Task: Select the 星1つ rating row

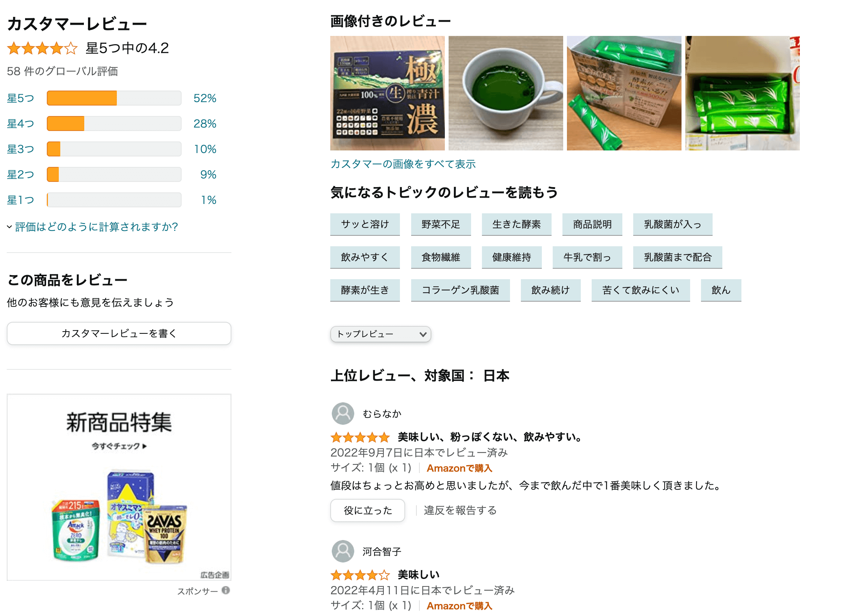Action: pos(112,199)
